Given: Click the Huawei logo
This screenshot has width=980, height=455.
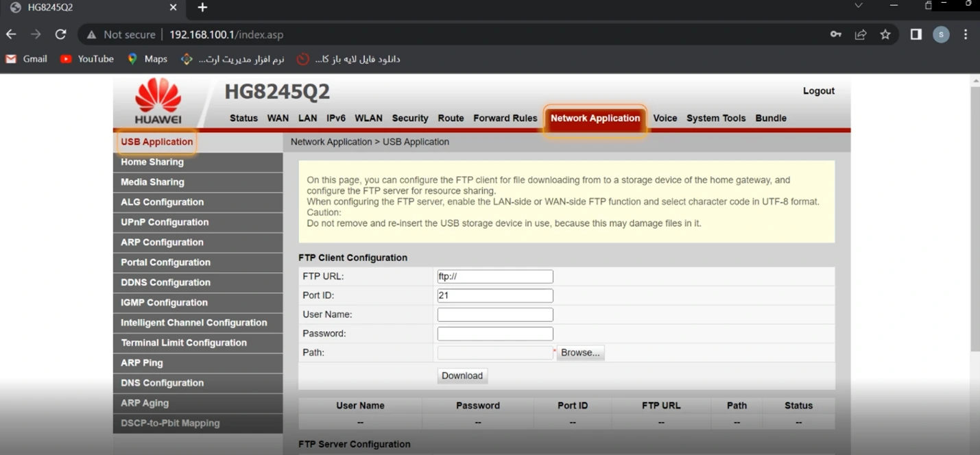Looking at the screenshot, I should (x=158, y=101).
